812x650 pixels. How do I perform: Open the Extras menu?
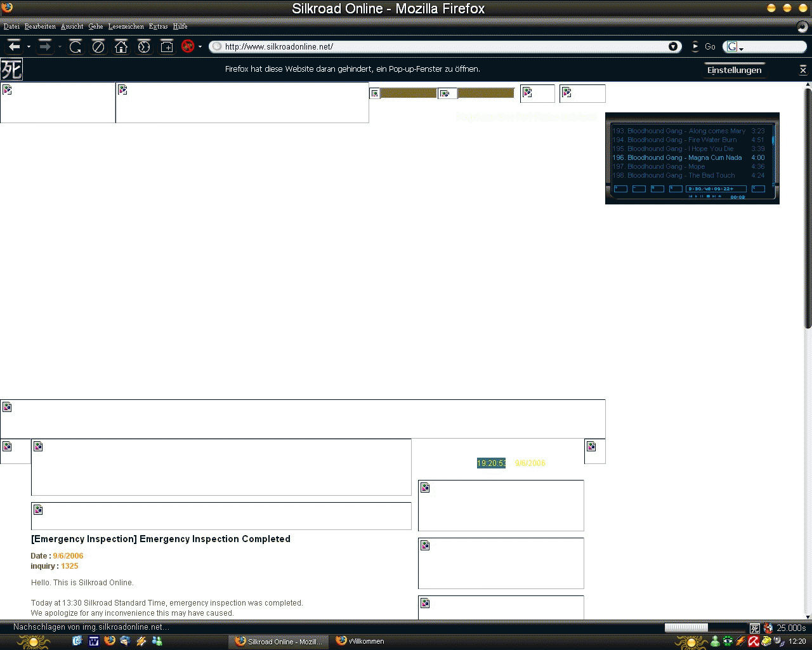pyautogui.click(x=158, y=27)
